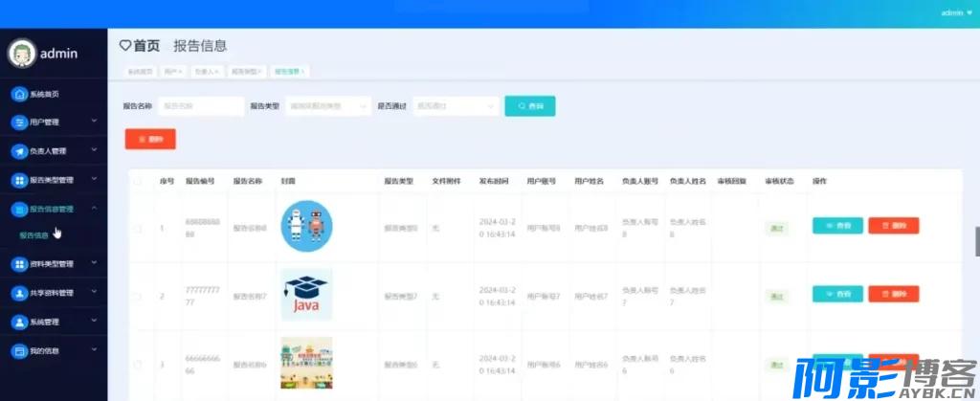Expand the 报告类型管理 menu chevron

(x=95, y=179)
